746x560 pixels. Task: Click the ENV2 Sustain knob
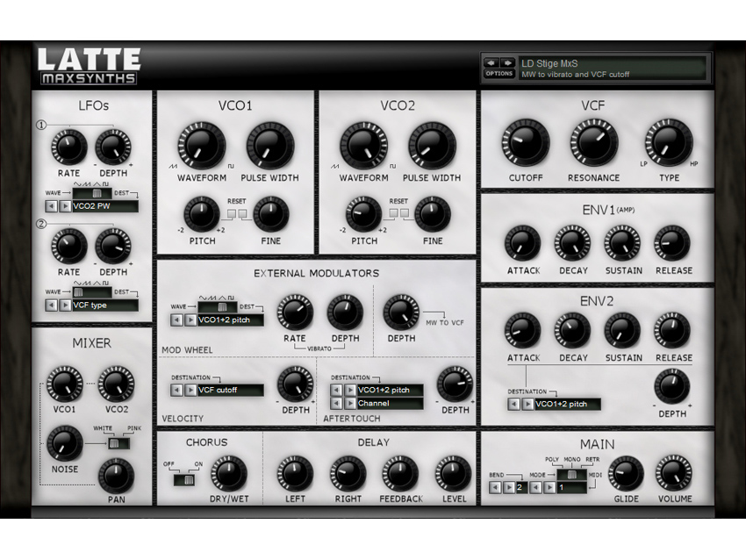[x=622, y=331]
